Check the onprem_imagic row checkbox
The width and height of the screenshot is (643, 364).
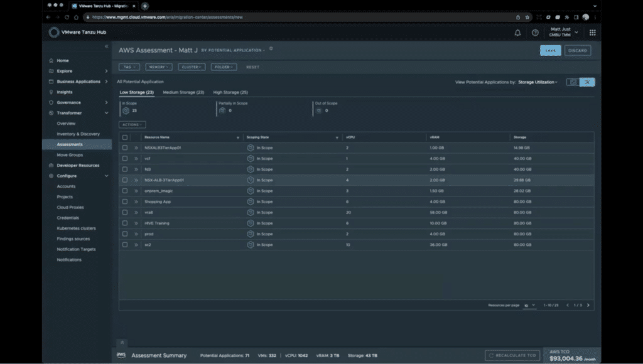click(125, 191)
